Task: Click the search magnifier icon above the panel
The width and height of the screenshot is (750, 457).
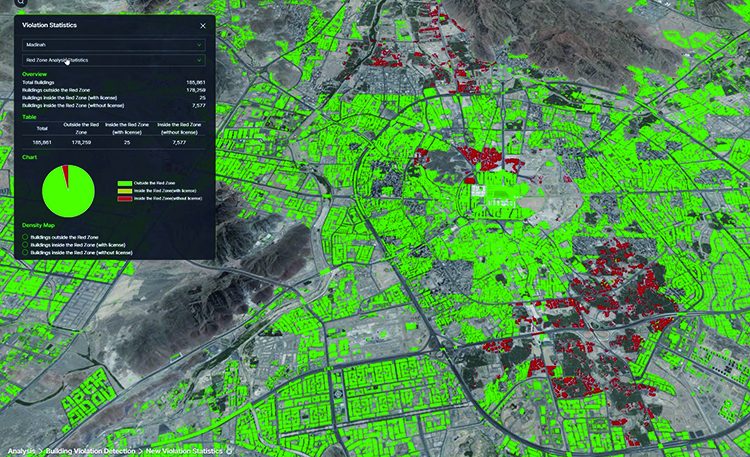Action: [21, 2]
